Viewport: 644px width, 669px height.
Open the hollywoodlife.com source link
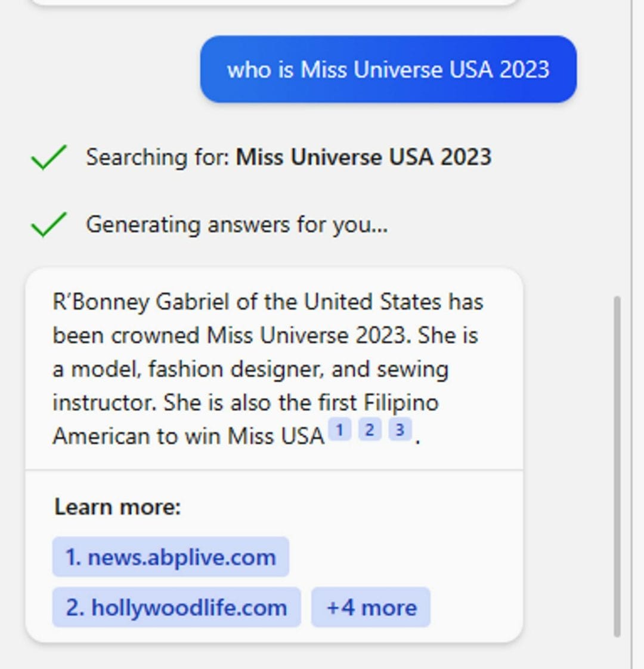click(x=177, y=607)
